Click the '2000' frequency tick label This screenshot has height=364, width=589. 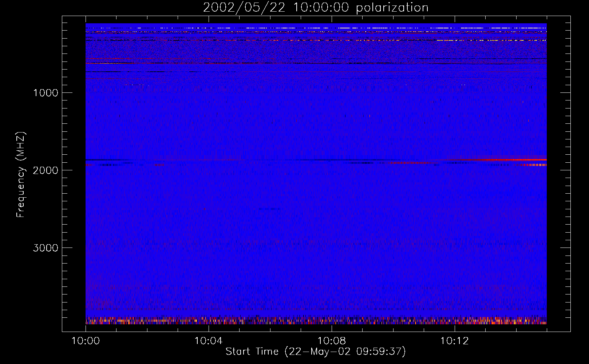(x=46, y=170)
